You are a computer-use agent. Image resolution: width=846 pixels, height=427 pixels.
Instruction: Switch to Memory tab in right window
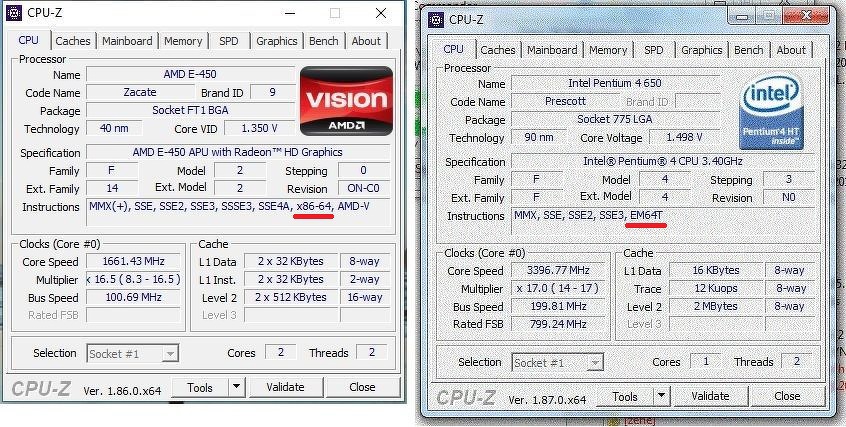[x=608, y=50]
